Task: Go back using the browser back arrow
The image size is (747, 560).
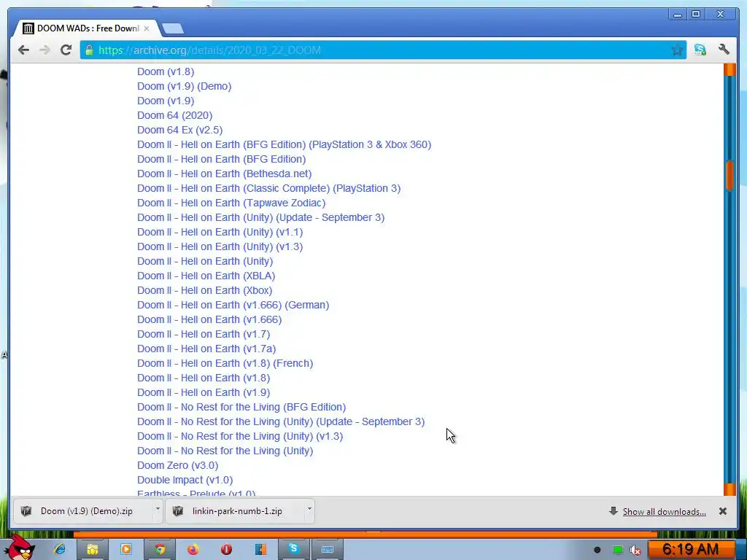Action: (23, 50)
